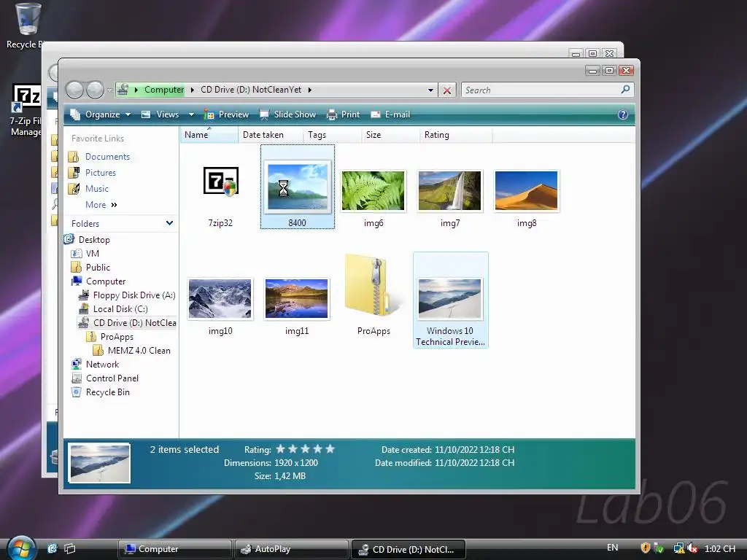Click CD Drive (D:) NotCleanYet breadcrumb
The image size is (747, 560).
point(251,90)
